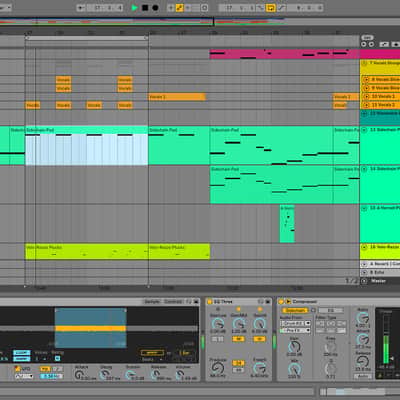400x400 pixels.
Task: Jump to the previous locator
Action: 364,44
